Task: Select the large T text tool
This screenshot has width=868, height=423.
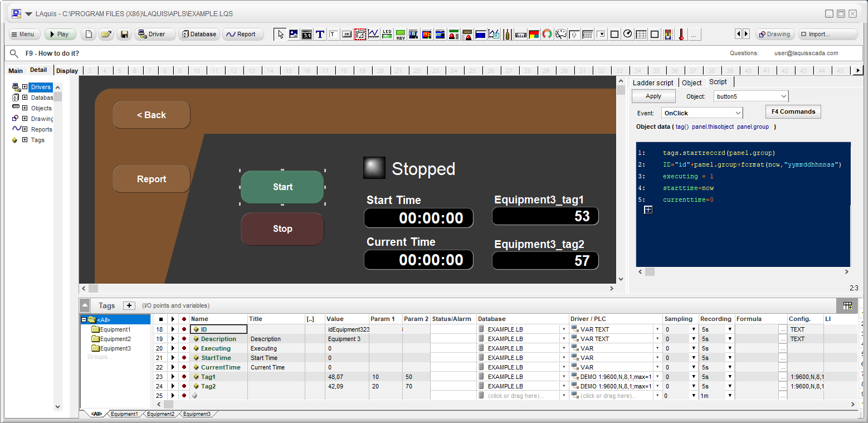Action: 320,34
